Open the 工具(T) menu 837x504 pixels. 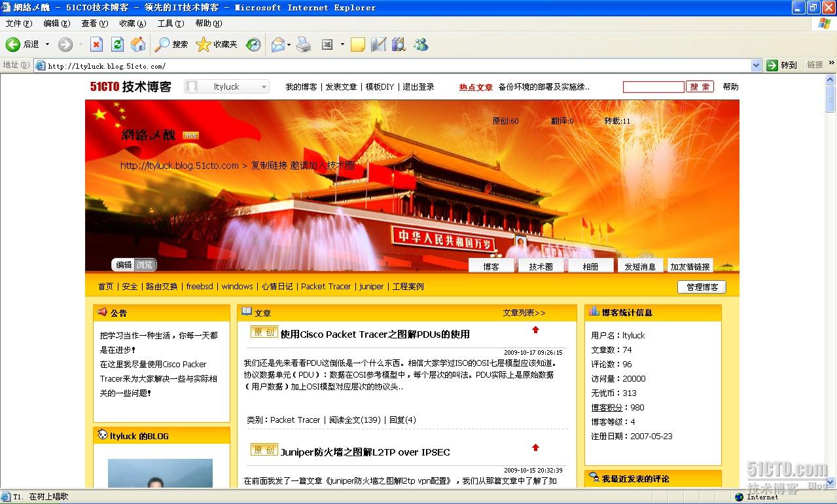point(170,24)
